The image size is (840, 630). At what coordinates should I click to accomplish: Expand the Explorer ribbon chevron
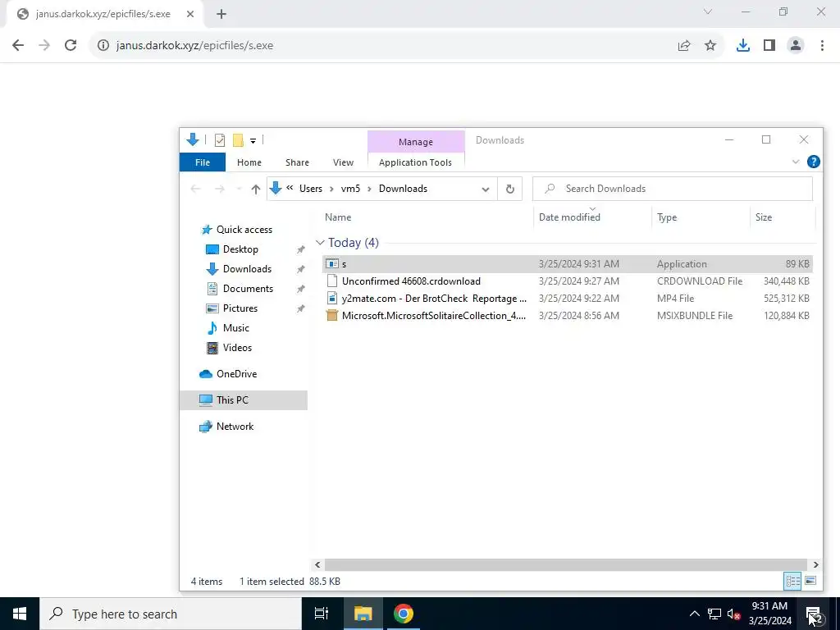796,162
